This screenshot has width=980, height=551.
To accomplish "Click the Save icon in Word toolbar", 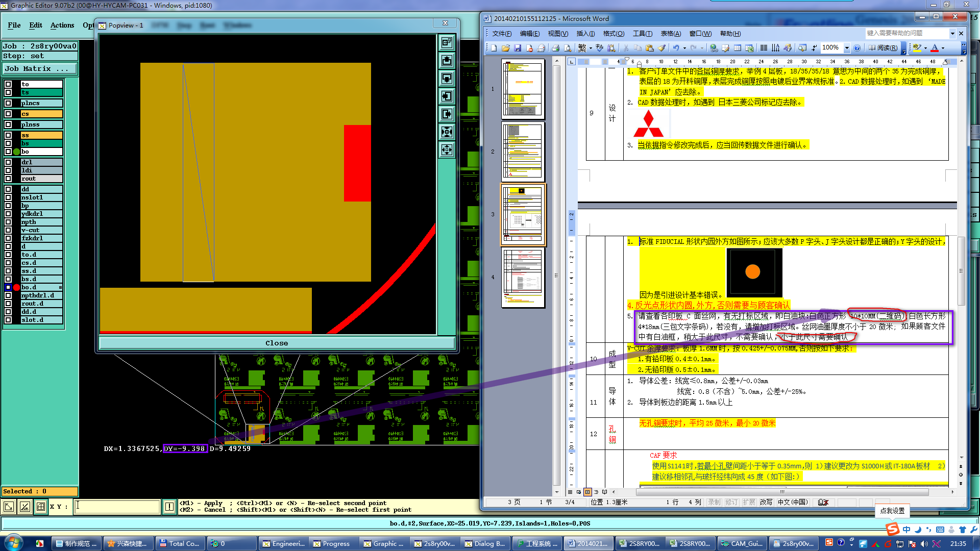I will tap(518, 48).
